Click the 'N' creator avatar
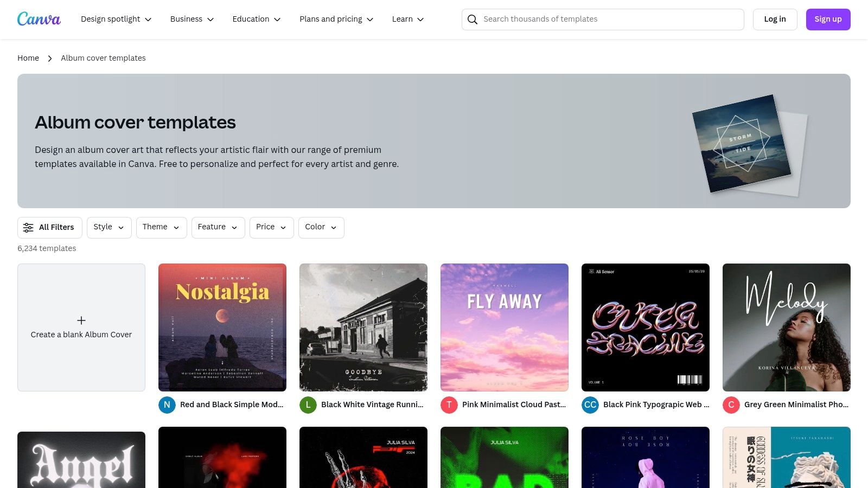This screenshot has height=488, width=868. (x=167, y=404)
